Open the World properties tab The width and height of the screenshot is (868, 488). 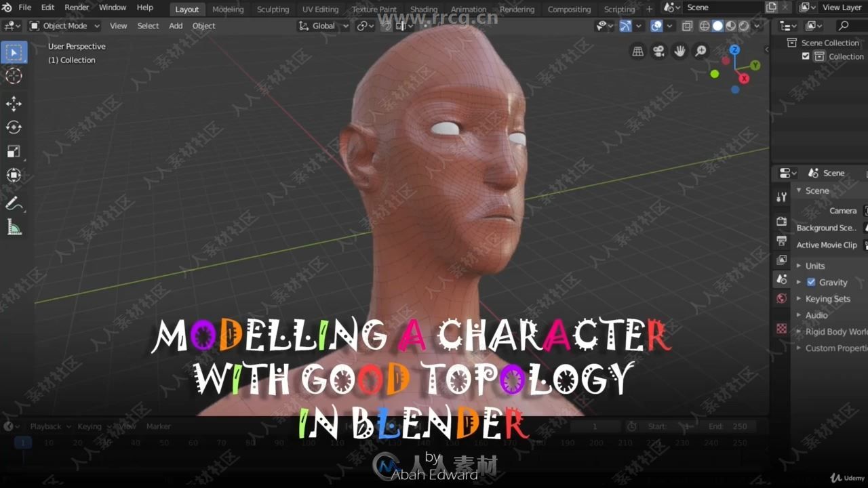pos(781,298)
